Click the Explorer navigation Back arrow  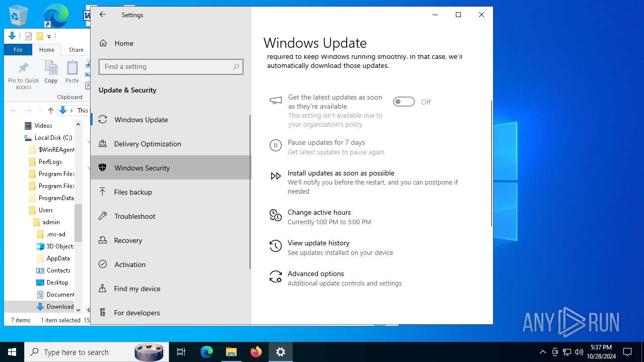(x=14, y=111)
